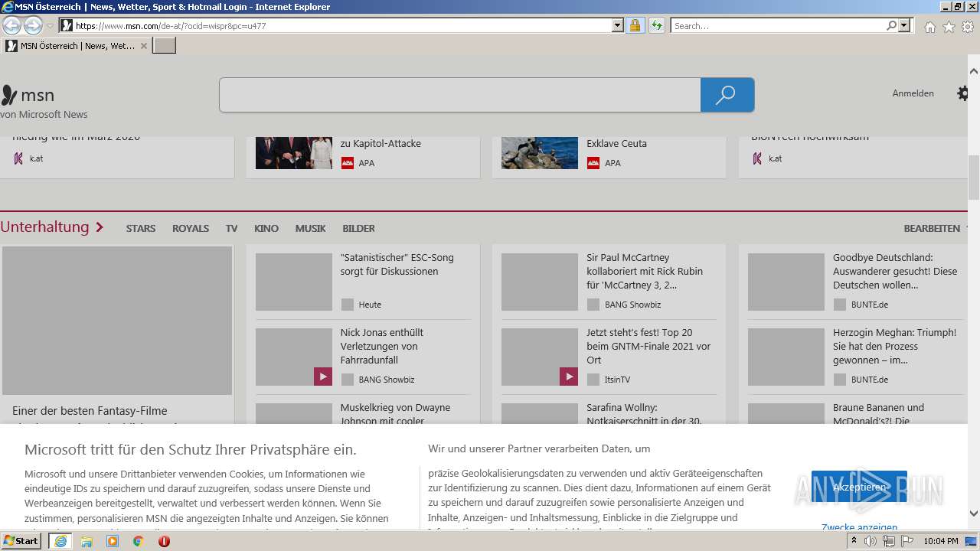Image resolution: width=980 pixels, height=551 pixels.
Task: Open the Windows Start button
Action: click(x=21, y=541)
